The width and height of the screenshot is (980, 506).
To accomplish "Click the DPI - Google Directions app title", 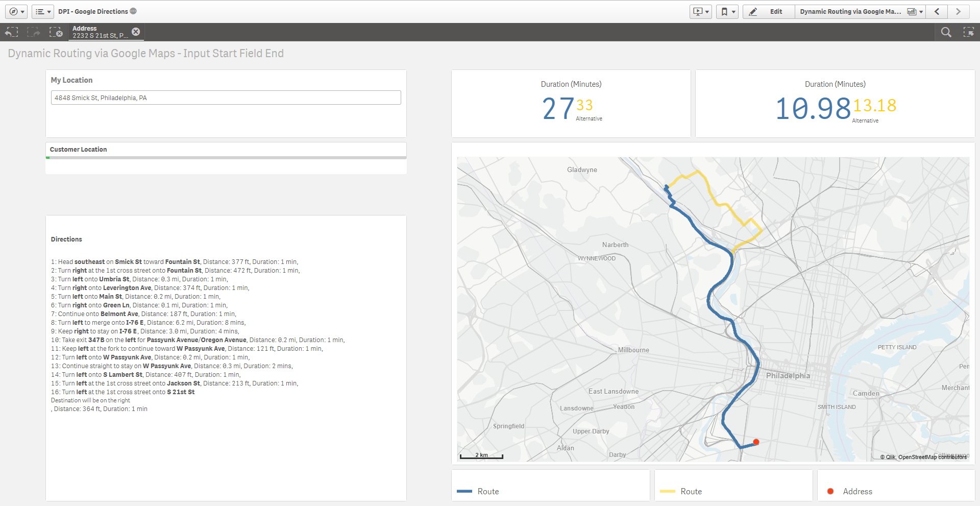I will click(93, 11).
